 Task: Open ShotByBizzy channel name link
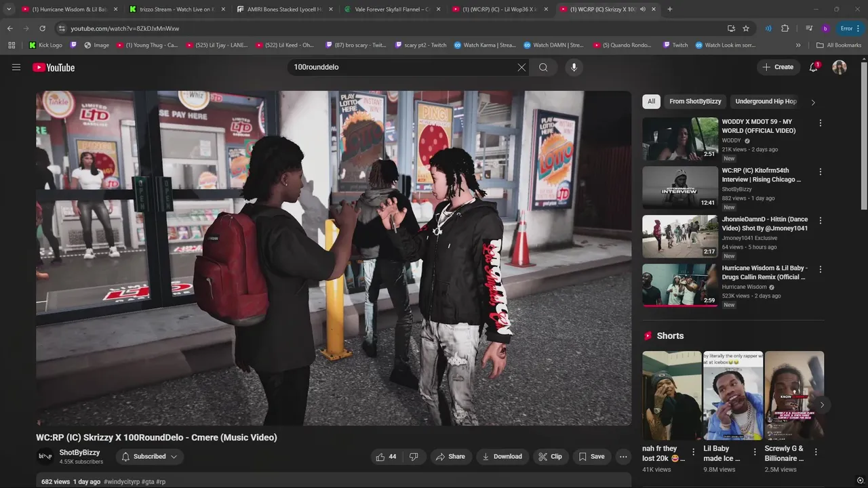coord(79,452)
